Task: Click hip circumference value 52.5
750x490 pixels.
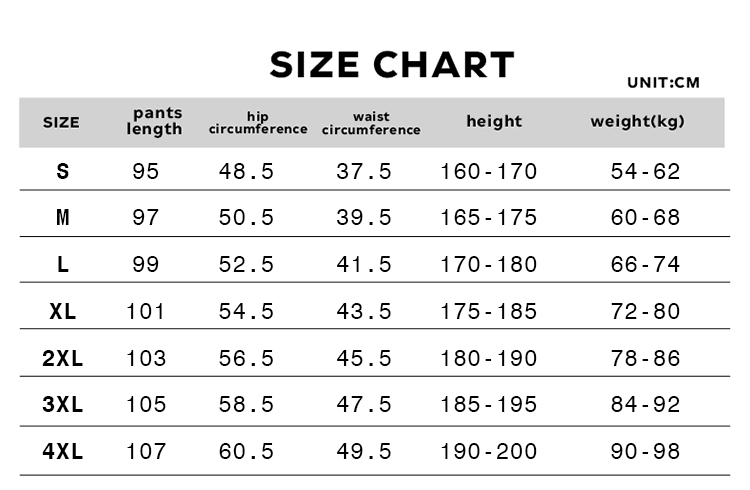Action: pyautogui.click(x=246, y=264)
